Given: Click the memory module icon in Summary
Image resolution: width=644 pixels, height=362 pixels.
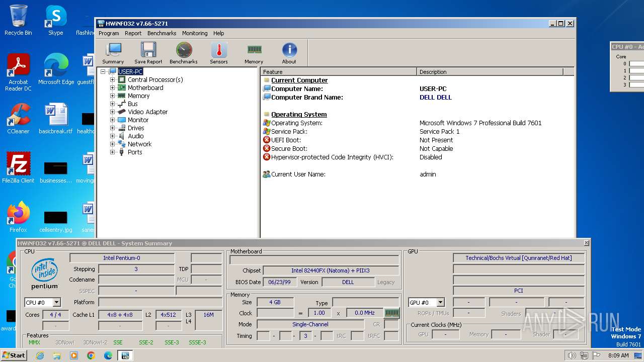Looking at the screenshot, I should (391, 313).
